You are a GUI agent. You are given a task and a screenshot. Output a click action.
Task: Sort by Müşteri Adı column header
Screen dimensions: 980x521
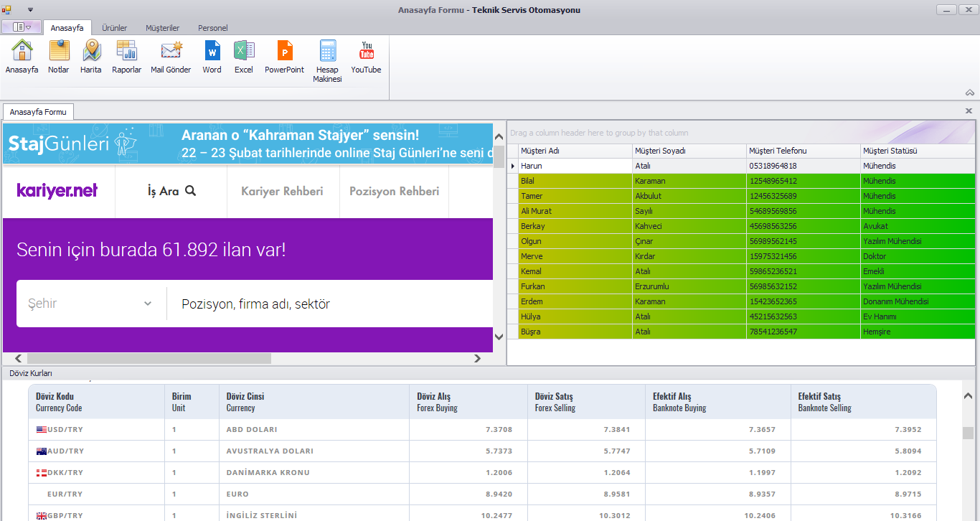575,151
